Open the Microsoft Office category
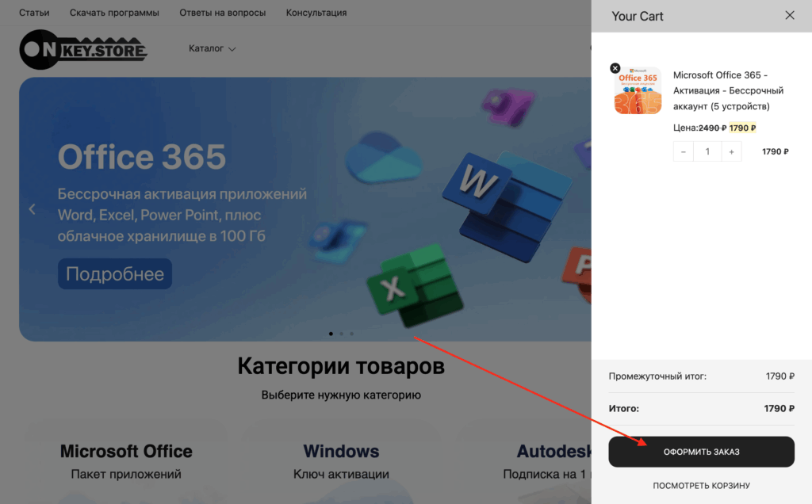The height and width of the screenshot is (504, 812). tap(126, 452)
